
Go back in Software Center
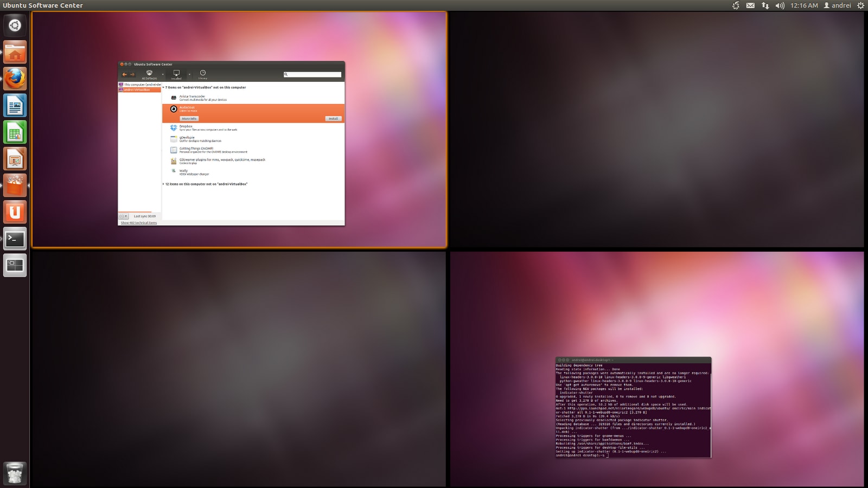(x=124, y=74)
